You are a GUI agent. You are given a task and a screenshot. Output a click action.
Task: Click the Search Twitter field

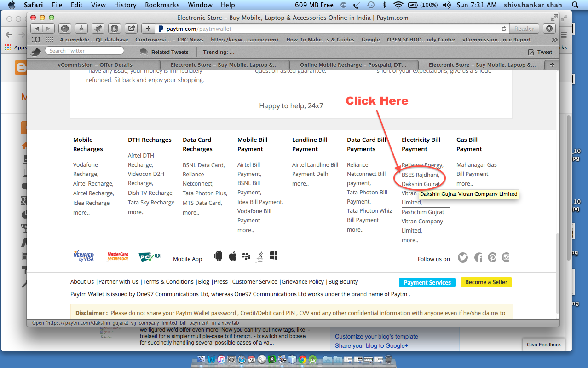click(x=84, y=51)
